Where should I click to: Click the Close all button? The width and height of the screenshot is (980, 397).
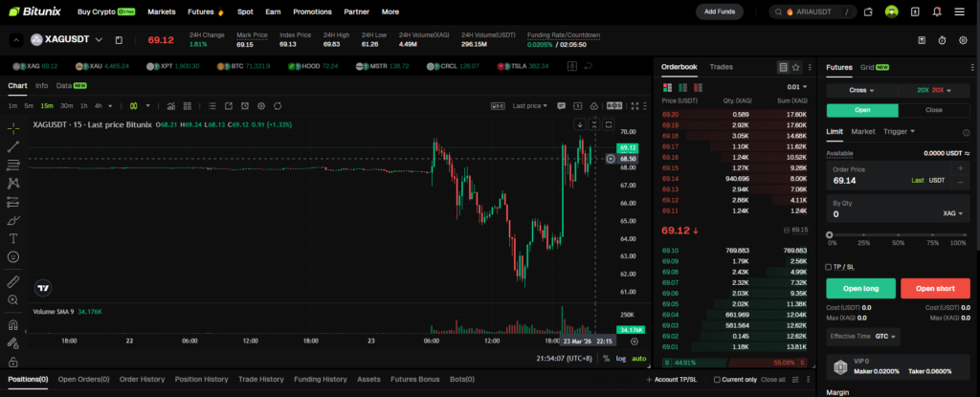(773, 380)
